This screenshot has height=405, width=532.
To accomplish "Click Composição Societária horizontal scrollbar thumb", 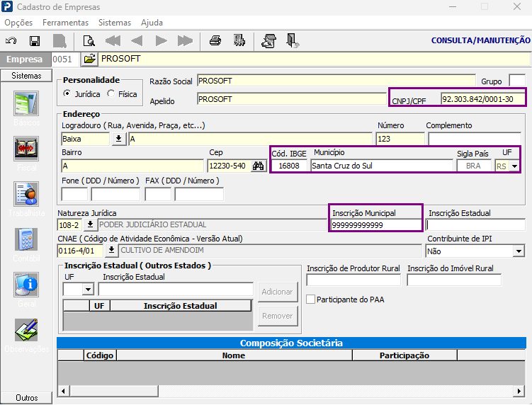I will (x=113, y=391).
